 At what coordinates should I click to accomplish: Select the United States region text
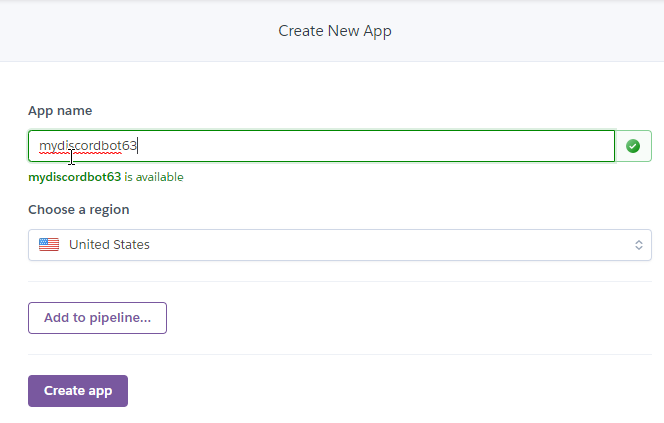click(109, 245)
